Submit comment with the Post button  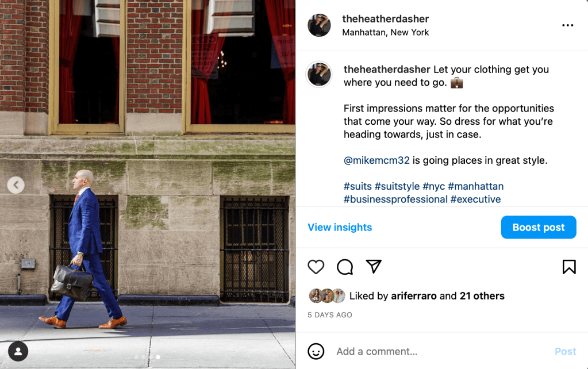click(565, 351)
